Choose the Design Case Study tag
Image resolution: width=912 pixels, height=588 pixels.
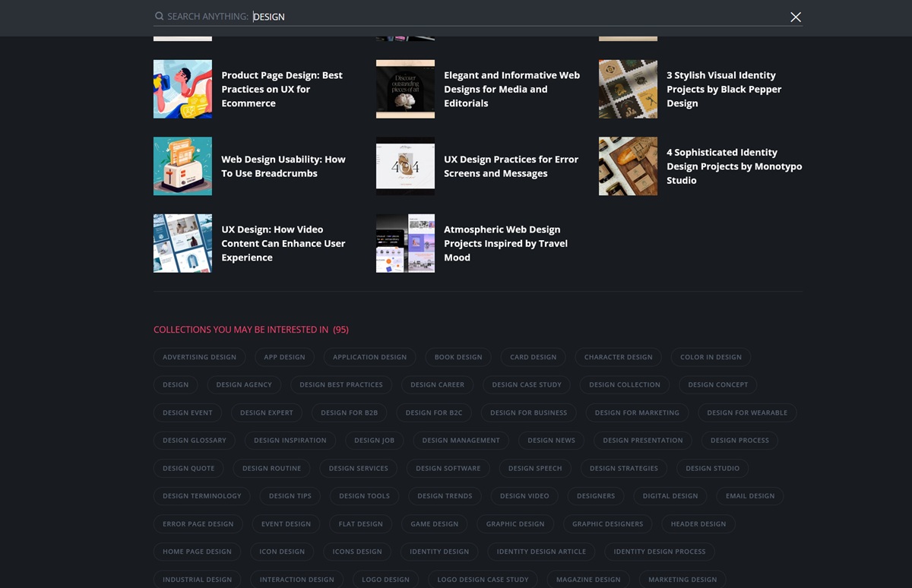click(x=527, y=384)
